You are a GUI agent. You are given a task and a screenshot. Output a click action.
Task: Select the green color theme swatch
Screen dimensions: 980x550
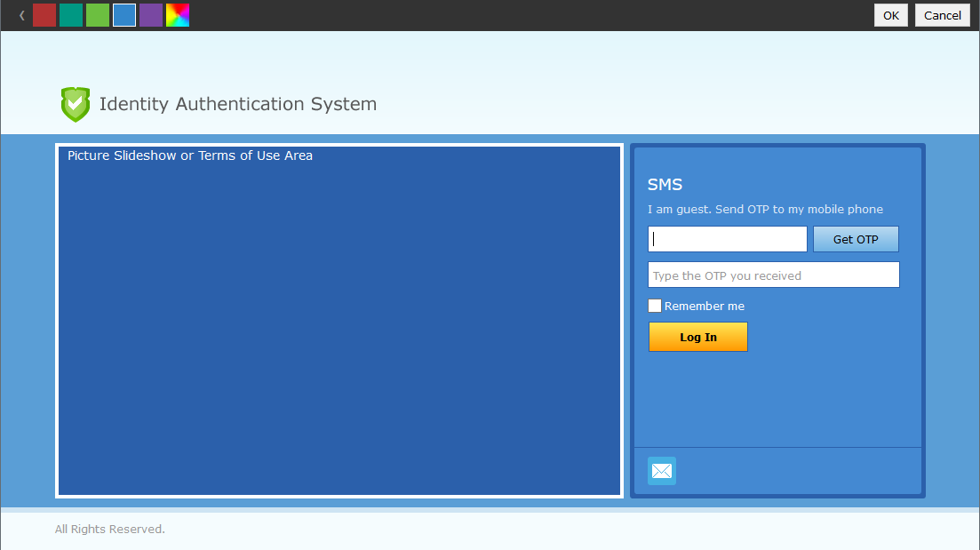(x=98, y=15)
